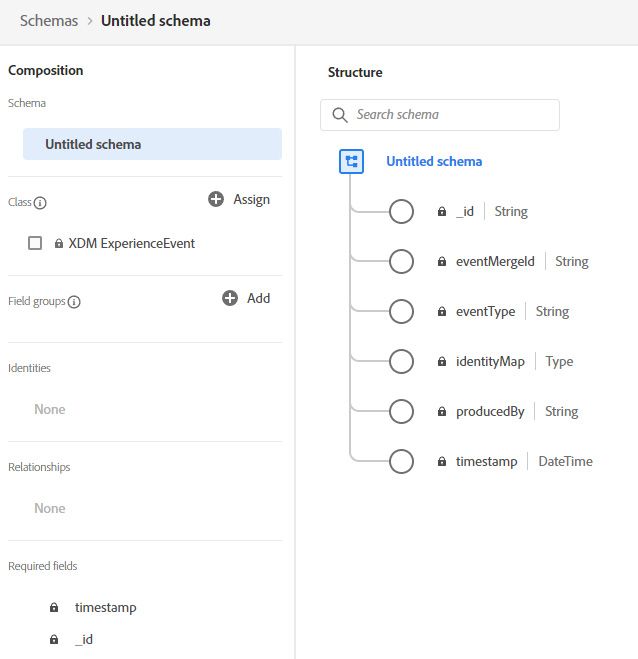
Task: Click the Structure panel heading
Action: point(355,72)
